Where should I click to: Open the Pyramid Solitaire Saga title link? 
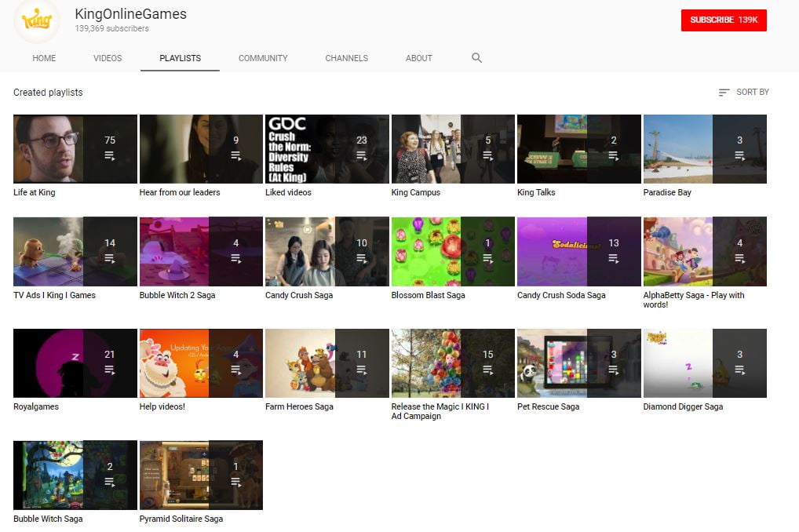tap(181, 519)
